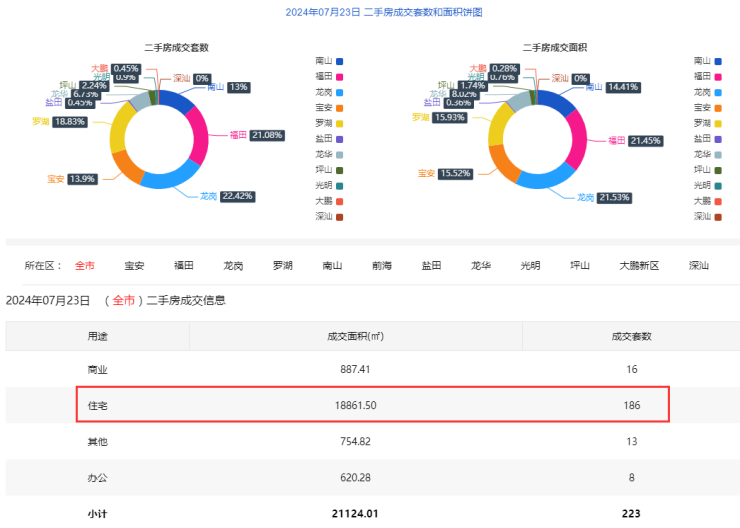Toggle 南山 legend in the 二手房成交套数 chart
Screen dimensions: 740x528
[x=329, y=60]
